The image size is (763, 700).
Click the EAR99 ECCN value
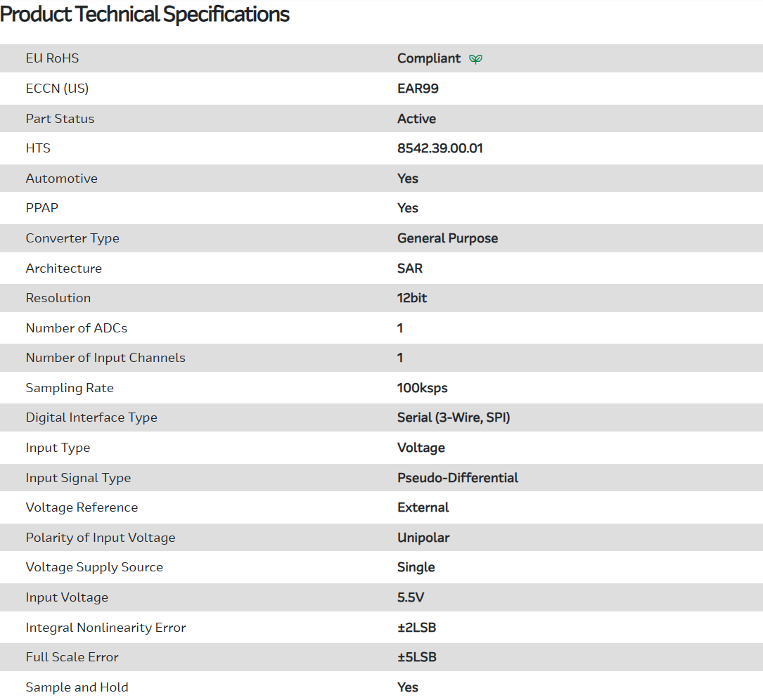(418, 89)
